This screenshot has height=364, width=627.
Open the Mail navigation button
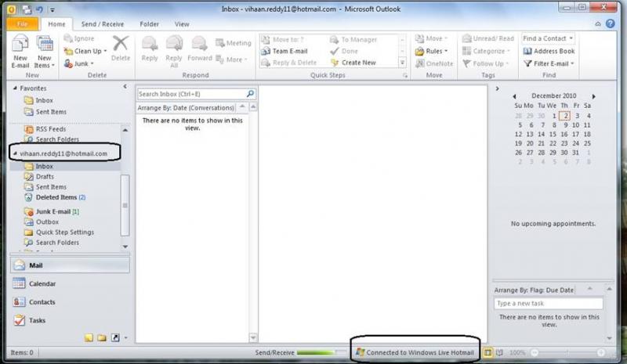click(x=70, y=265)
